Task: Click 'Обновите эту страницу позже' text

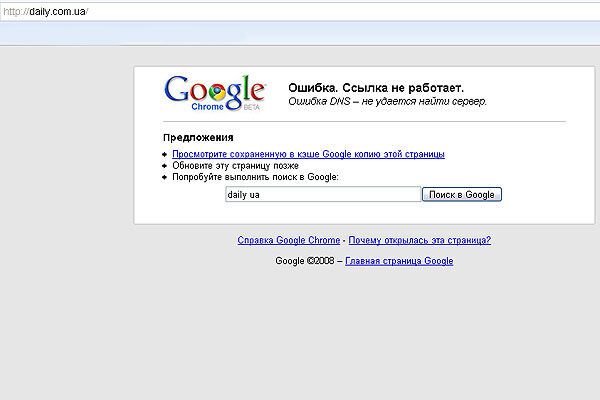Action: pyautogui.click(x=235, y=166)
